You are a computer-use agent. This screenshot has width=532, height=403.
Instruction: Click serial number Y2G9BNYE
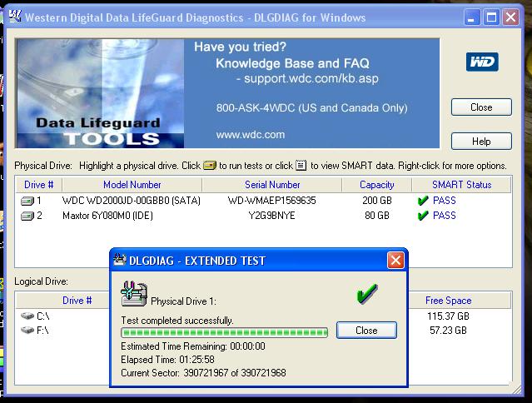click(x=271, y=216)
